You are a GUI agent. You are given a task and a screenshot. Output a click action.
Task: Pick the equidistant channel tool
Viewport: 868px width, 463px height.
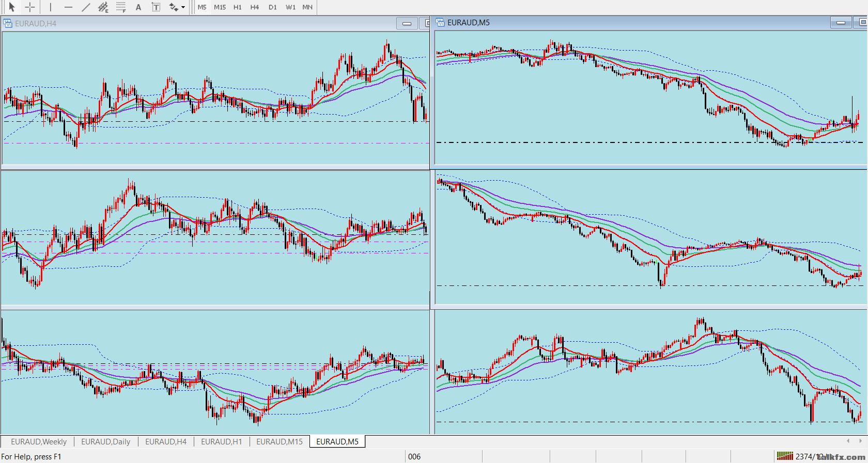coord(103,7)
